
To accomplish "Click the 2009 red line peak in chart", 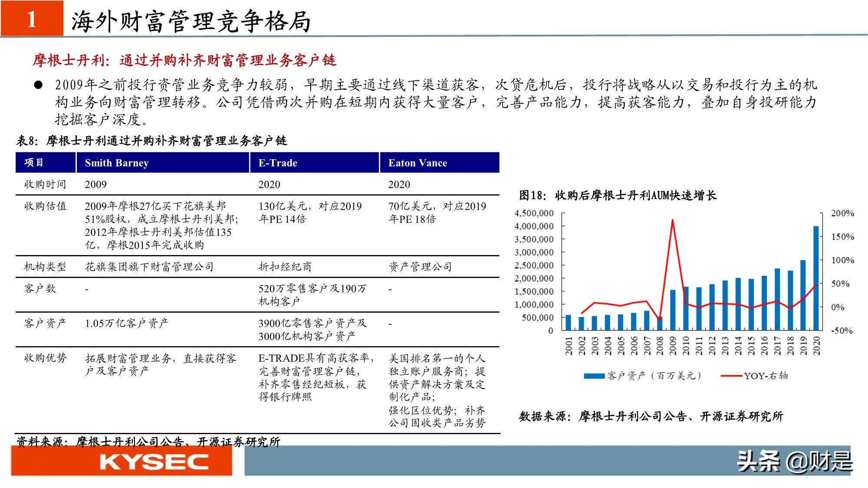I will 673,220.
